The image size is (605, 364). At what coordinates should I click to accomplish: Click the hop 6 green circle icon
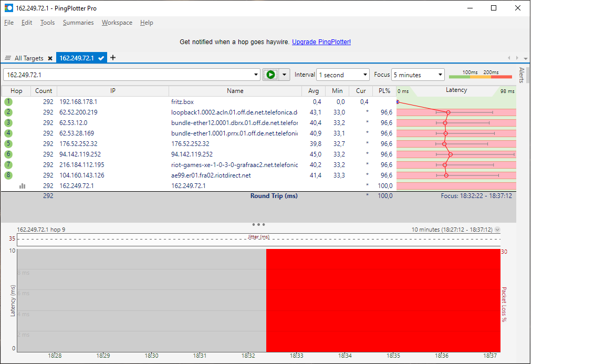click(x=8, y=154)
